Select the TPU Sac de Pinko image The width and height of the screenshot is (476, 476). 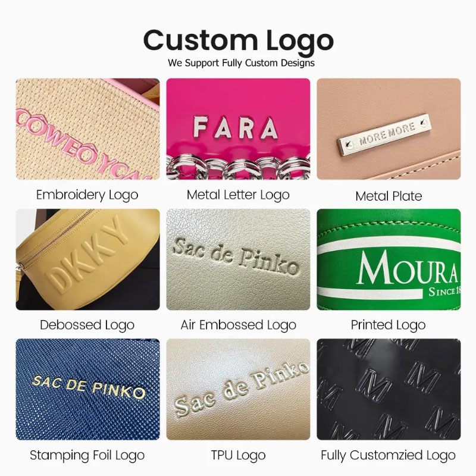tap(239, 390)
